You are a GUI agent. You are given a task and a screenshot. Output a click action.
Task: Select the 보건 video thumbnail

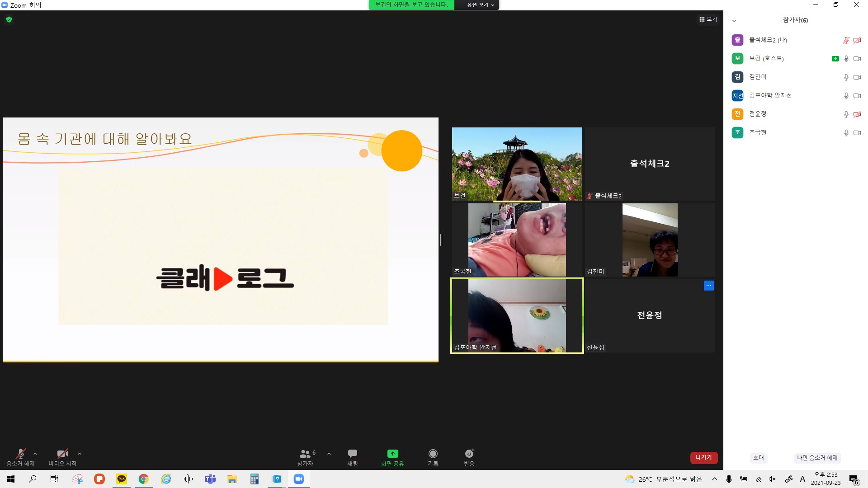[x=517, y=164]
